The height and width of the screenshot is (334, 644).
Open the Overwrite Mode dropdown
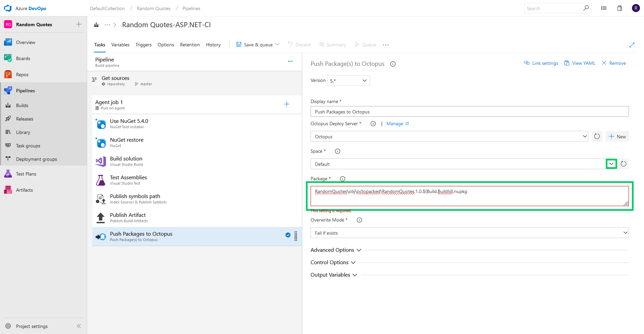pos(470,233)
